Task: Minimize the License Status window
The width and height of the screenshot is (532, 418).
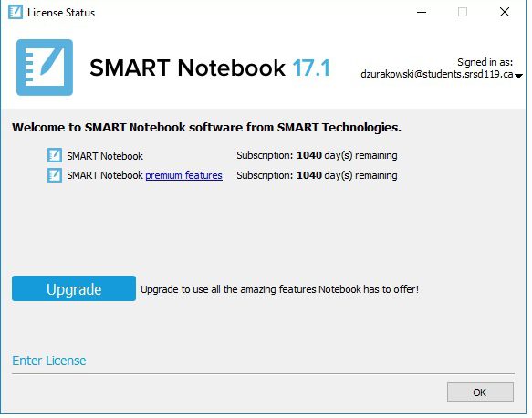Action: (422, 12)
